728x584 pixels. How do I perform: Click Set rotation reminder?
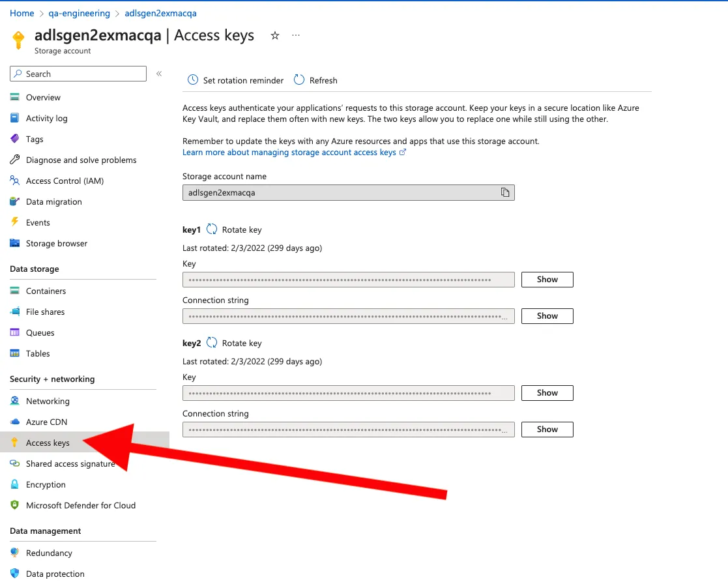coord(236,80)
